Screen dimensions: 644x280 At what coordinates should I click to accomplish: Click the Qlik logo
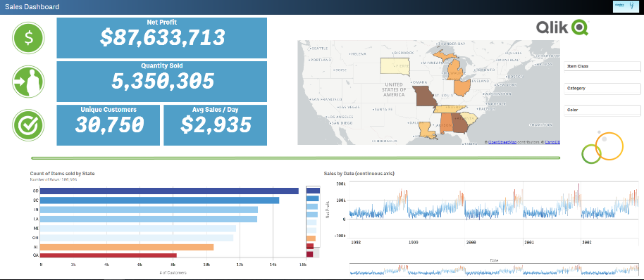coord(562,27)
